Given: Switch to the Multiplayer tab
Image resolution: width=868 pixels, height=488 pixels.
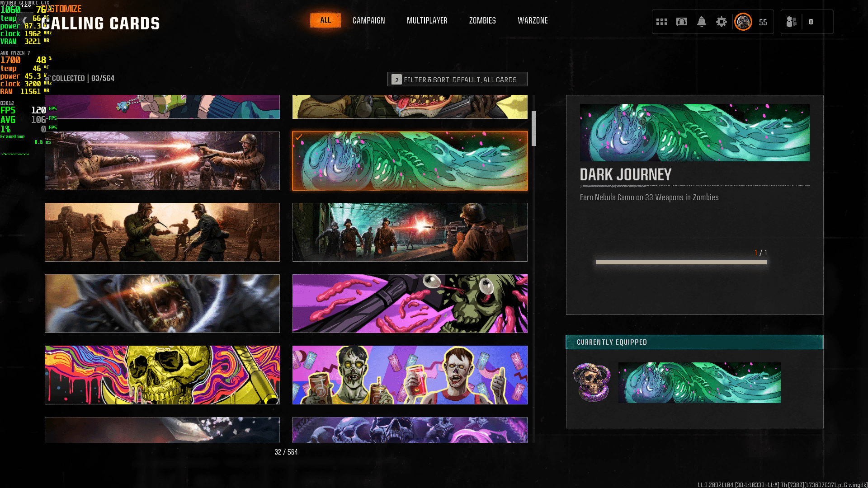Looking at the screenshot, I should tap(427, 20).
